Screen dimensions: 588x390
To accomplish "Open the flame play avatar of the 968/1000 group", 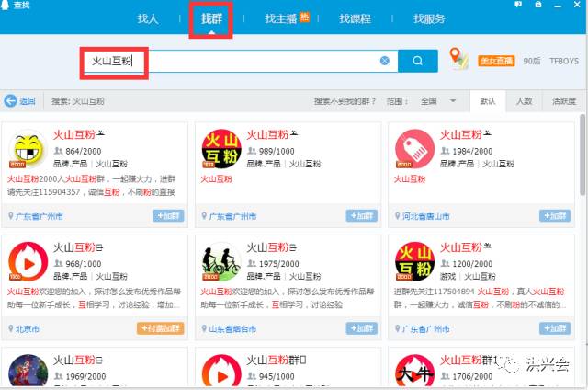I will (28, 261).
